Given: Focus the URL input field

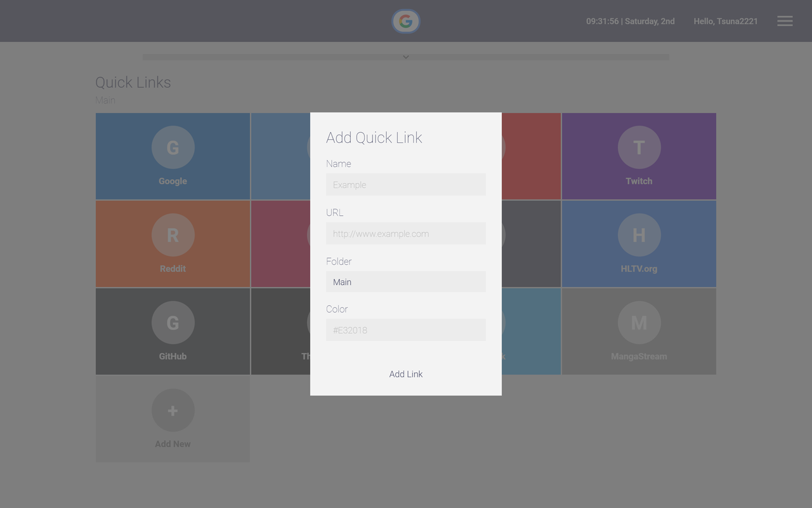Looking at the screenshot, I should coord(406,234).
